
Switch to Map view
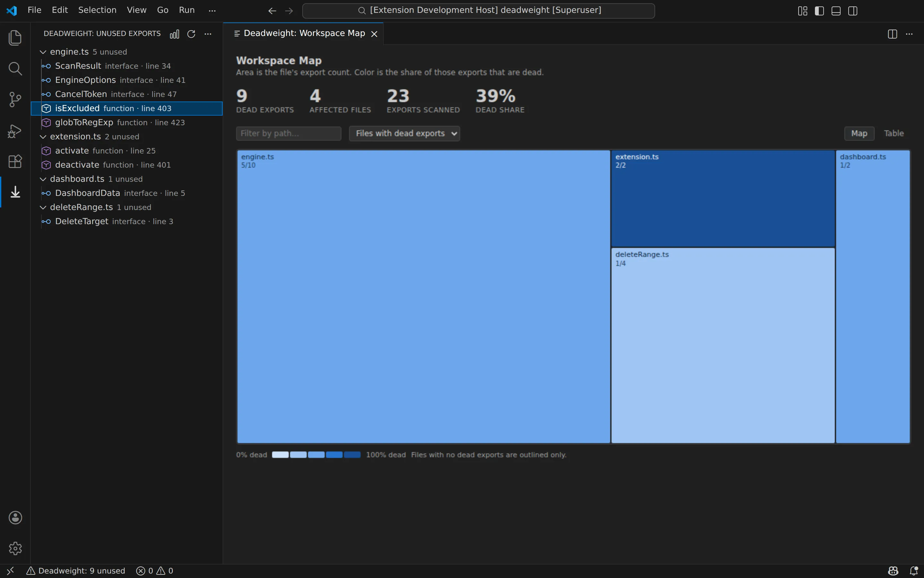point(859,133)
